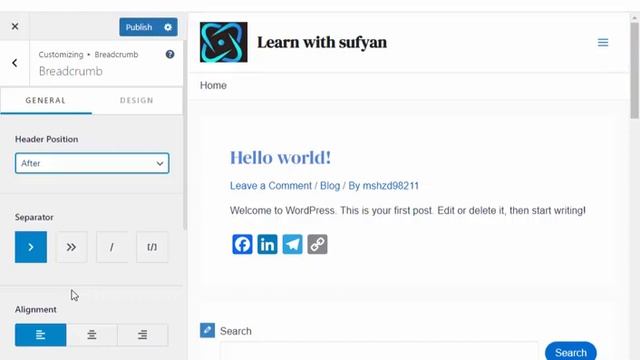Click the blue Search button

[571, 351]
